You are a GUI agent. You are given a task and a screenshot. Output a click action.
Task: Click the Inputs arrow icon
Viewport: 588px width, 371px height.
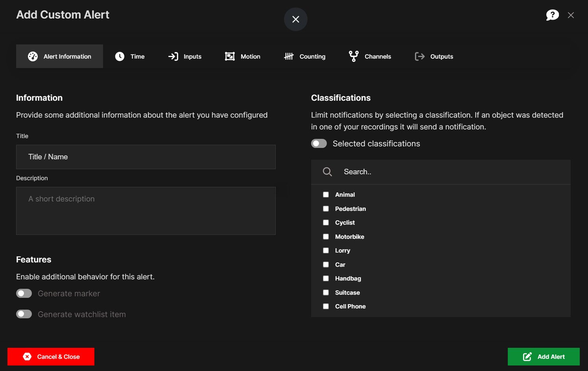[x=173, y=56]
